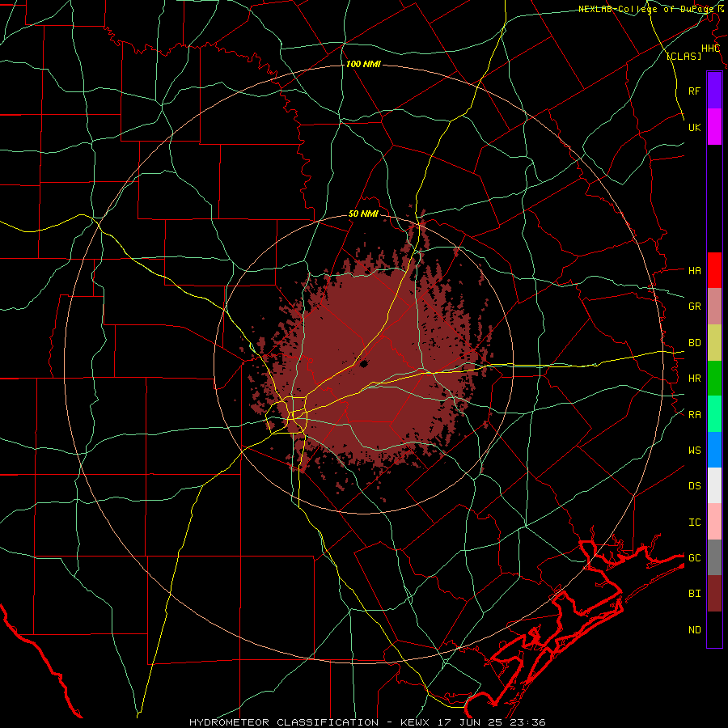
Task: Click the GR legend label
Action: [x=694, y=307]
